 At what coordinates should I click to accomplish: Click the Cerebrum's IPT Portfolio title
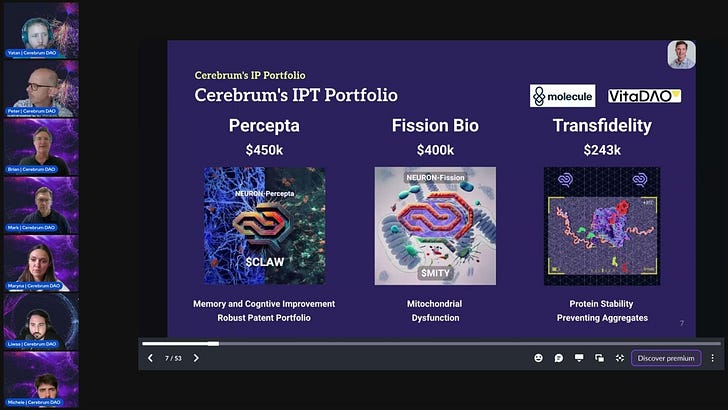pyautogui.click(x=296, y=95)
